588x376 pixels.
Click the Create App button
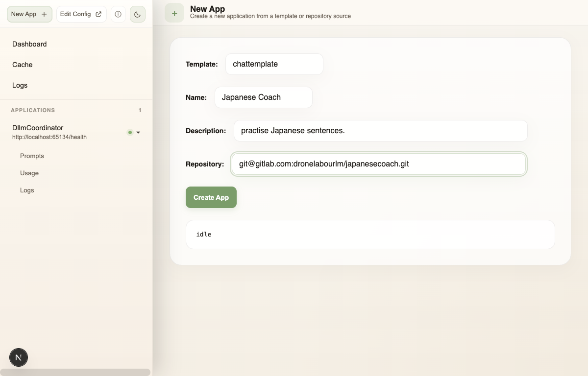[x=211, y=197]
